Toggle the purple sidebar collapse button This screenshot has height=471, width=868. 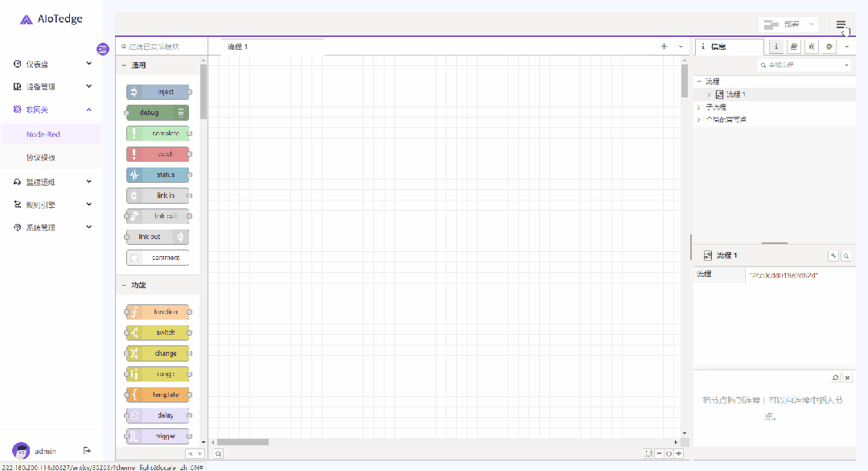(102, 49)
